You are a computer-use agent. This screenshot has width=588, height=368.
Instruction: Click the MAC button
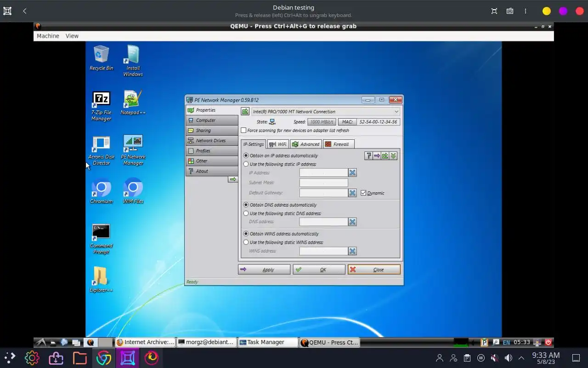(347, 122)
